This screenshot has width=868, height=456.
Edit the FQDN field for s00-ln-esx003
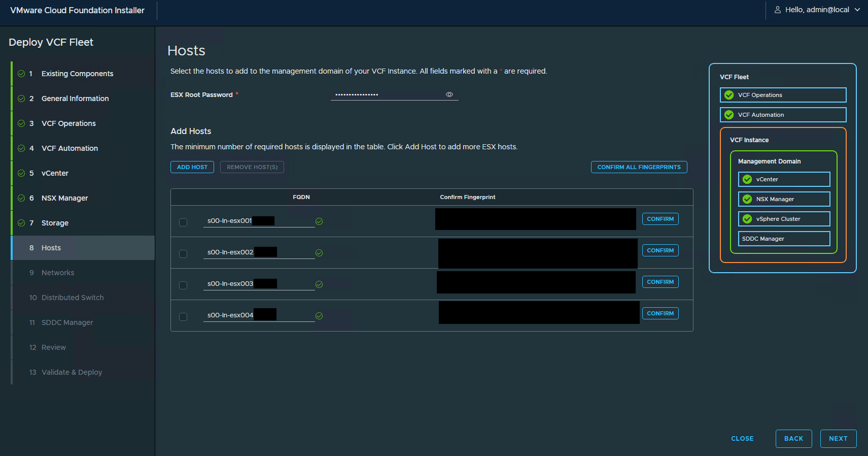(x=259, y=284)
